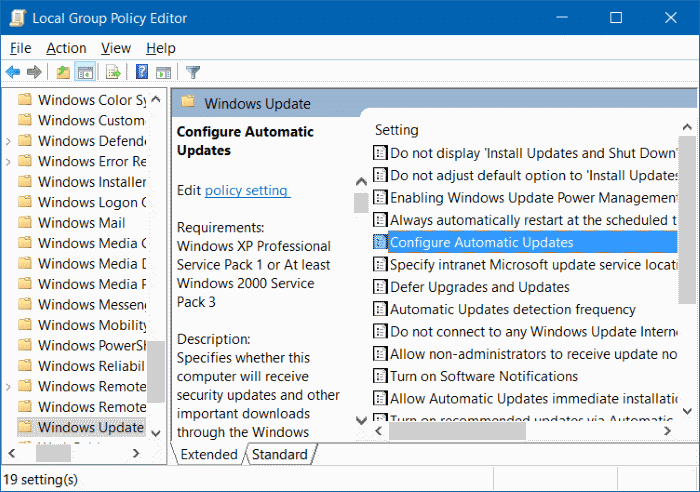Click description pane scroll up arrow
Image resolution: width=700 pixels, height=492 pixels.
click(x=361, y=182)
